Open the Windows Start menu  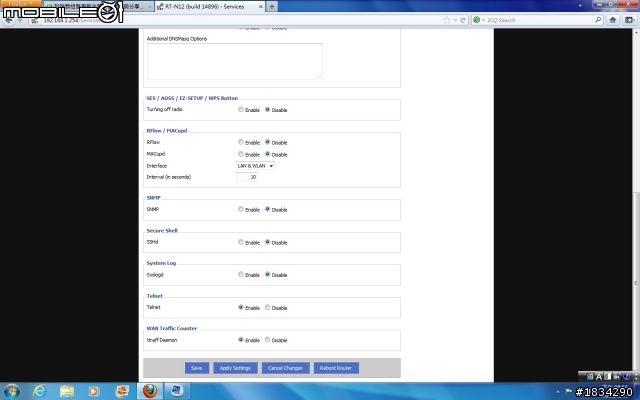click(x=11, y=391)
